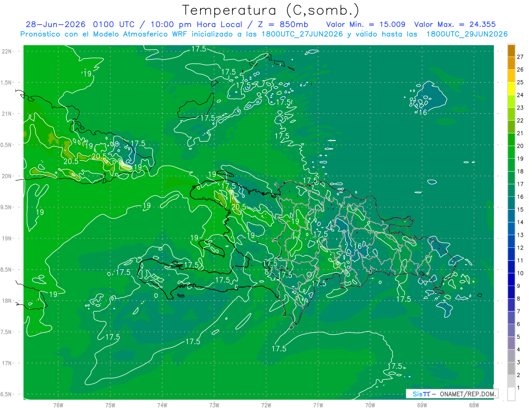The width and height of the screenshot is (532, 411).
Task: Click the "22N" latitude axis label
Action: tap(7, 51)
